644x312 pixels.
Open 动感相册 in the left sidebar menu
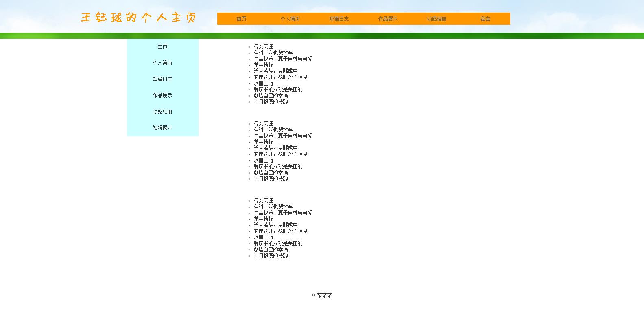(x=162, y=112)
